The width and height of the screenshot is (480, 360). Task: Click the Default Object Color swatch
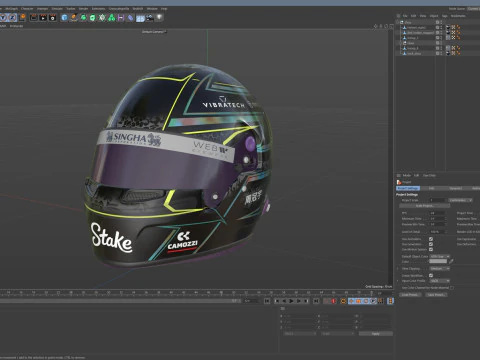[x=438, y=261]
